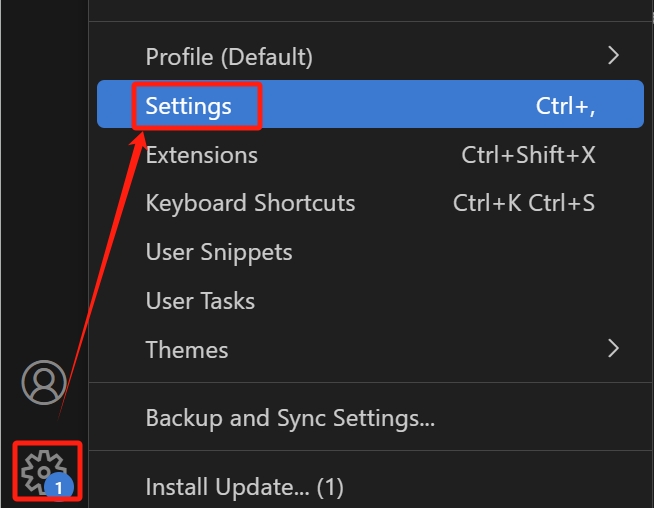Choose the Extensions menu entry

370,155
